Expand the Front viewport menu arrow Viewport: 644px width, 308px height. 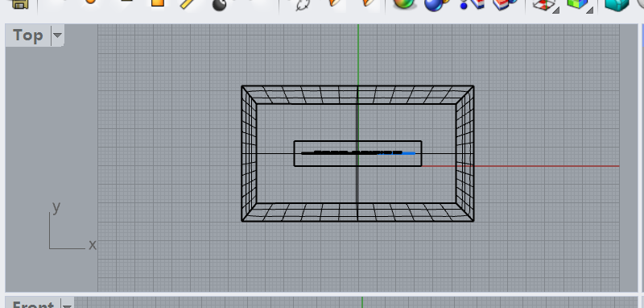click(x=67, y=305)
